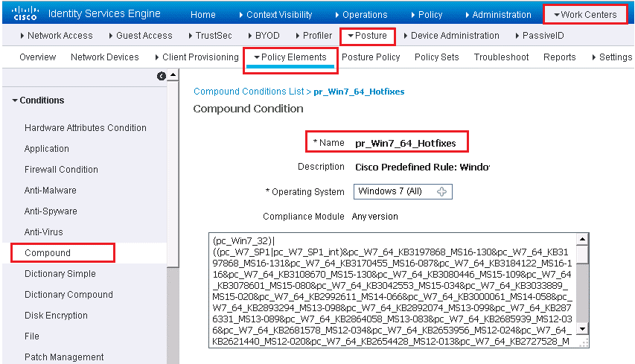Click the 'Any version' Compliance Module value

(375, 216)
